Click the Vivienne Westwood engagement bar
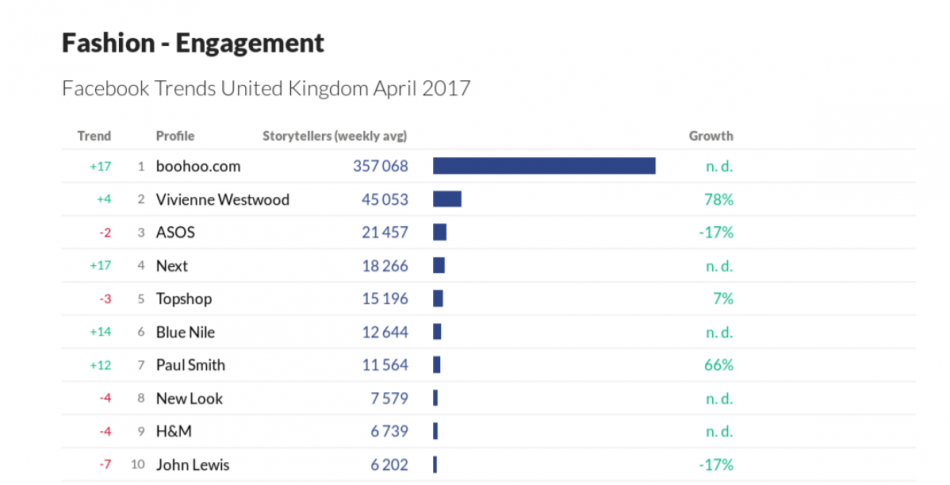950x485 pixels. click(x=447, y=199)
